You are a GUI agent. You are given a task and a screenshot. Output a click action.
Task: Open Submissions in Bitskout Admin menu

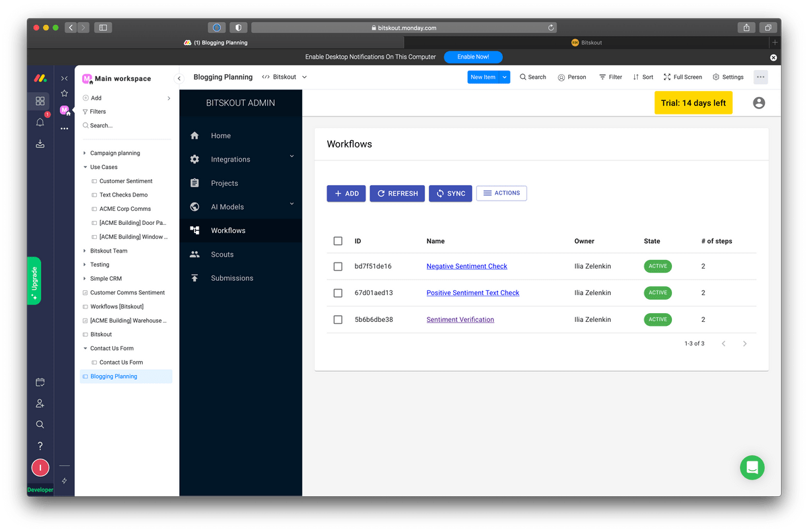[x=241, y=278]
